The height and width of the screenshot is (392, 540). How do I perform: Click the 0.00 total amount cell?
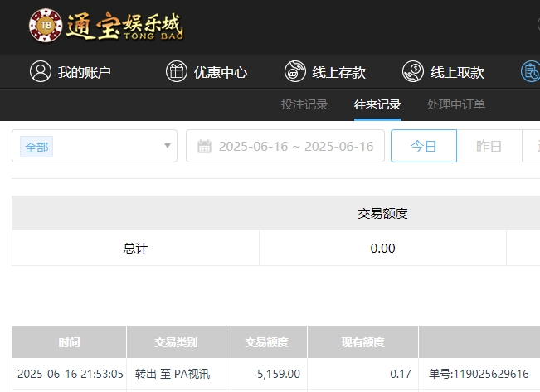pyautogui.click(x=382, y=248)
